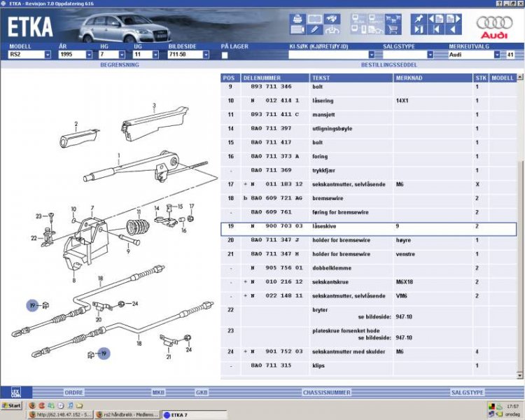The height and width of the screenshot is (420, 525).
Task: Click the keyboard icon in the toolbar
Action: [297, 29]
